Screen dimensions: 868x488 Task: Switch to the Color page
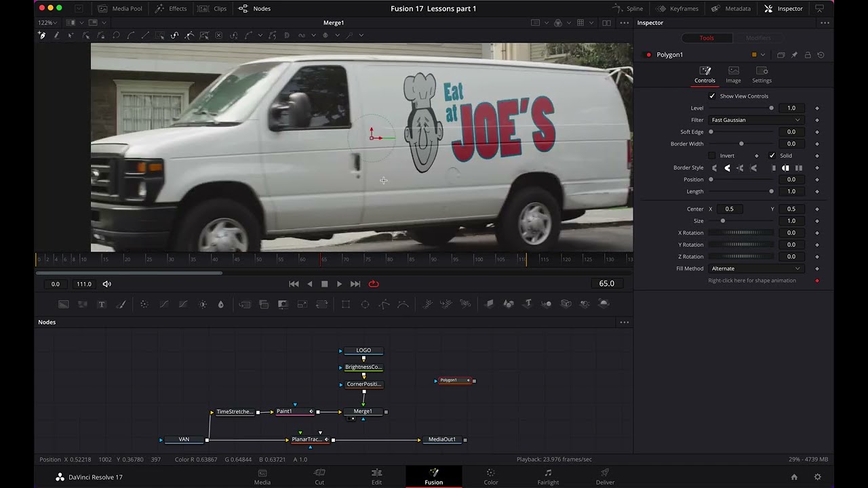point(491,476)
